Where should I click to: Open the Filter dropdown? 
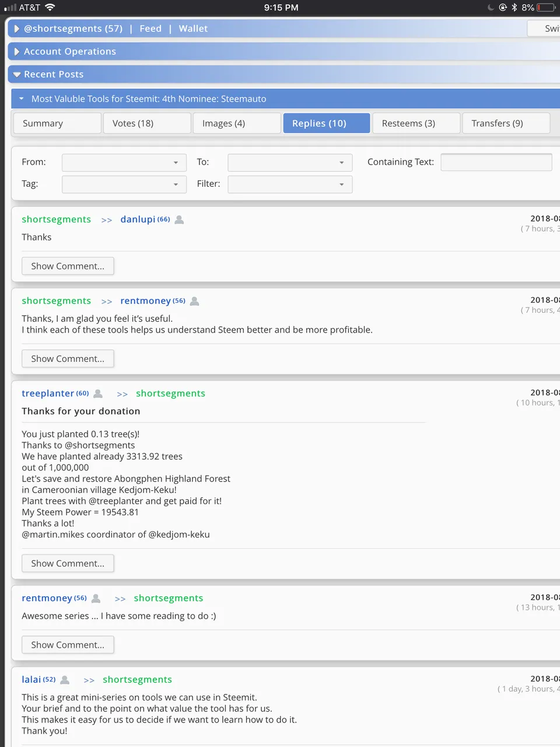click(290, 184)
